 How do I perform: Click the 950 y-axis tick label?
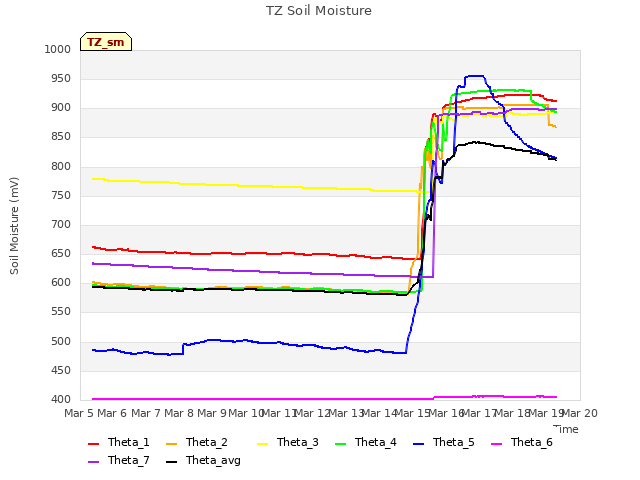[61, 78]
